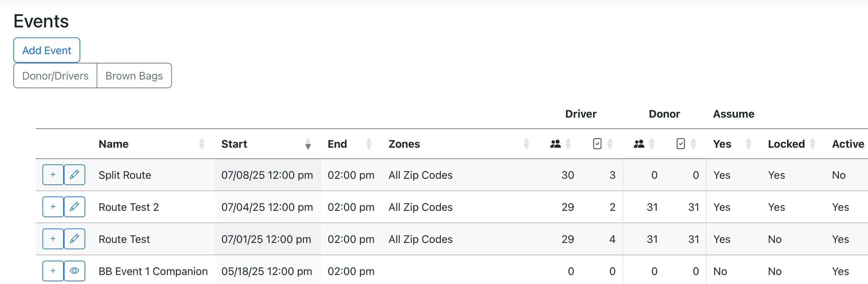Edit the Route Test event via pencil icon
868x284 pixels.
(x=74, y=239)
